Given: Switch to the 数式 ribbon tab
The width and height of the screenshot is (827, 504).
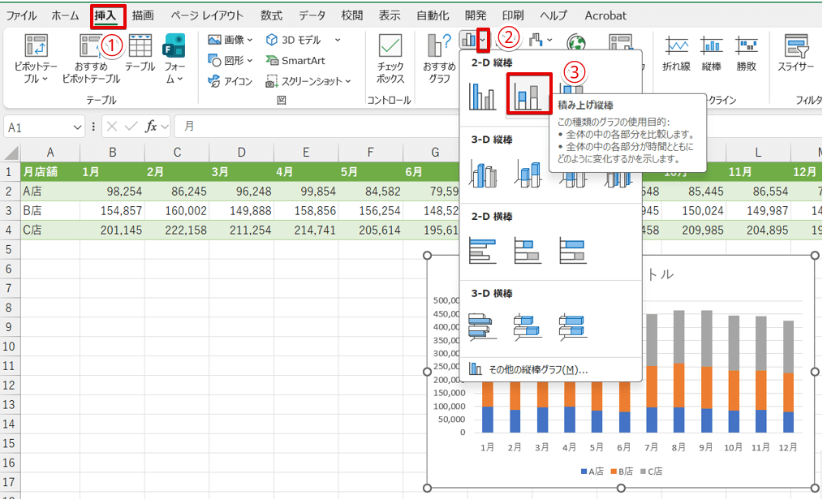Looking at the screenshot, I should tap(271, 15).
